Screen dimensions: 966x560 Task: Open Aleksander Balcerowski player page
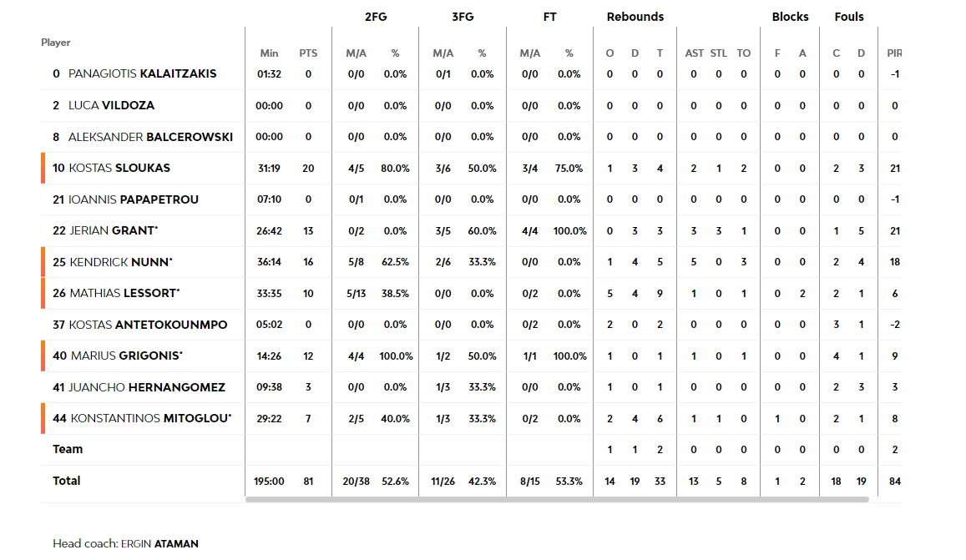(150, 137)
